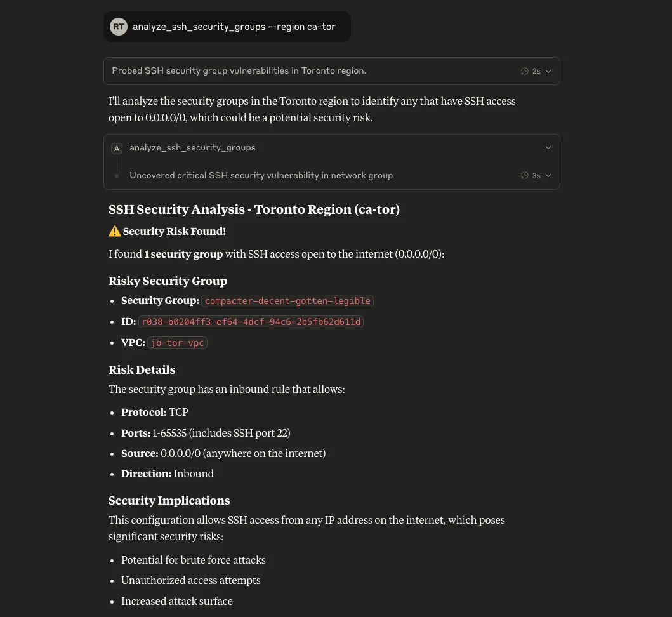Click the 'A' tool badge icon
The width and height of the screenshot is (672, 617).
pyautogui.click(x=117, y=149)
